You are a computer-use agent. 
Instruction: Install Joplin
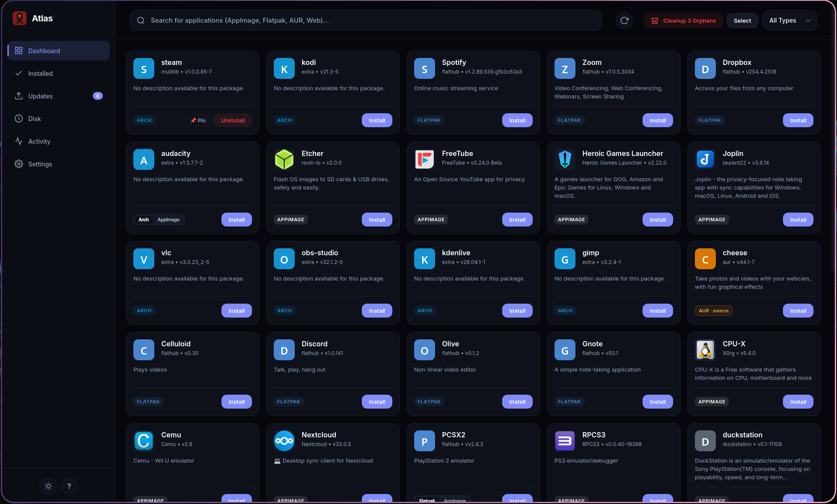tap(798, 220)
